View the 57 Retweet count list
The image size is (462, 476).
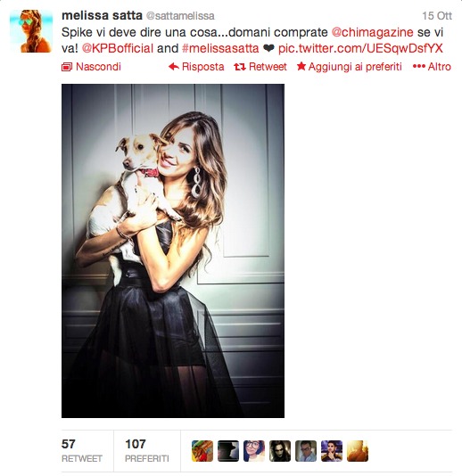[x=81, y=450]
